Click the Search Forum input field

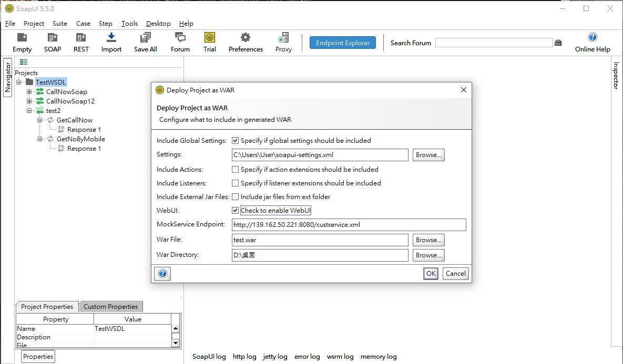click(x=494, y=43)
